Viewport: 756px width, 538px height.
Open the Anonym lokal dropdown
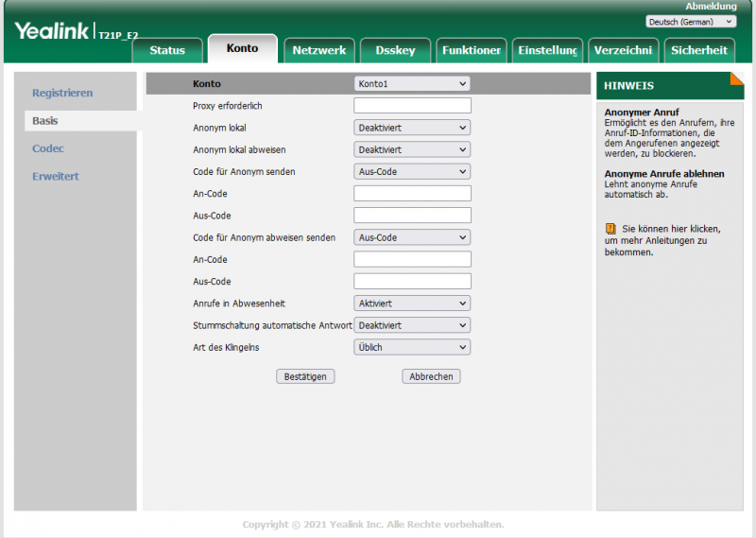(x=412, y=128)
